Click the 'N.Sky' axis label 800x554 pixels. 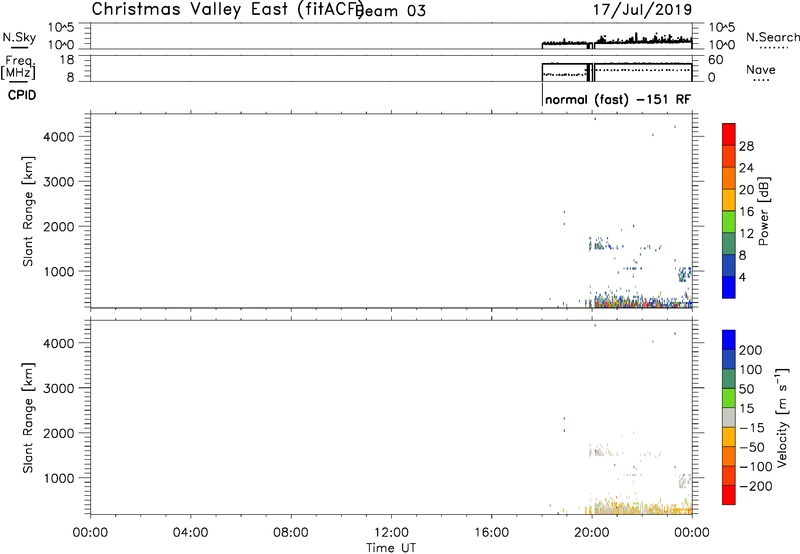(x=19, y=37)
